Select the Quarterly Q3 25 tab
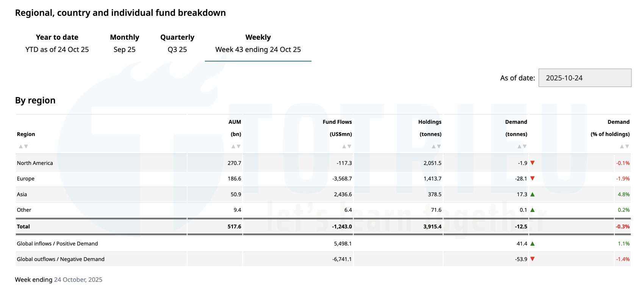The height and width of the screenshot is (290, 644). pos(177,43)
